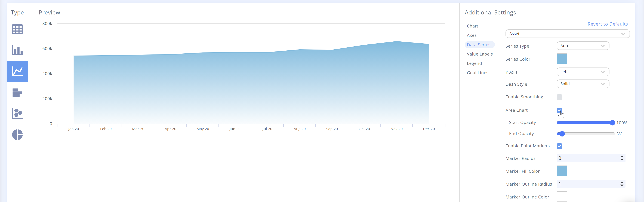This screenshot has width=644, height=202.
Task: Increase Marker Outline Radius with up arrow
Action: click(x=621, y=182)
